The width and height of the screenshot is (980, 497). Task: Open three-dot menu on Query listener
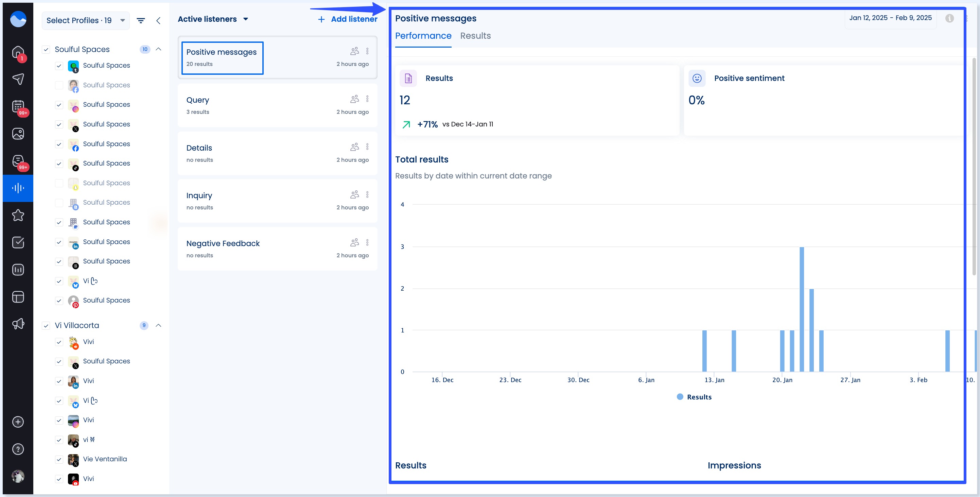pos(367,99)
